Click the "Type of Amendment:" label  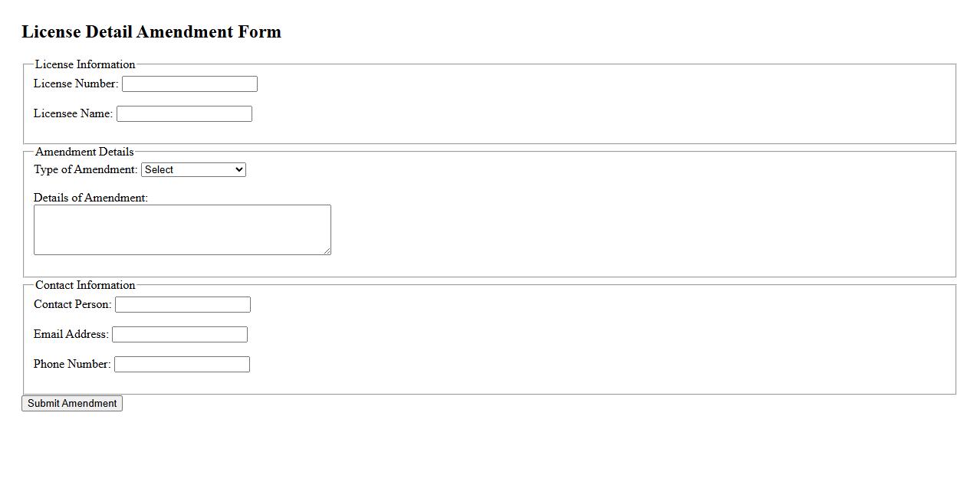pyautogui.click(x=85, y=169)
